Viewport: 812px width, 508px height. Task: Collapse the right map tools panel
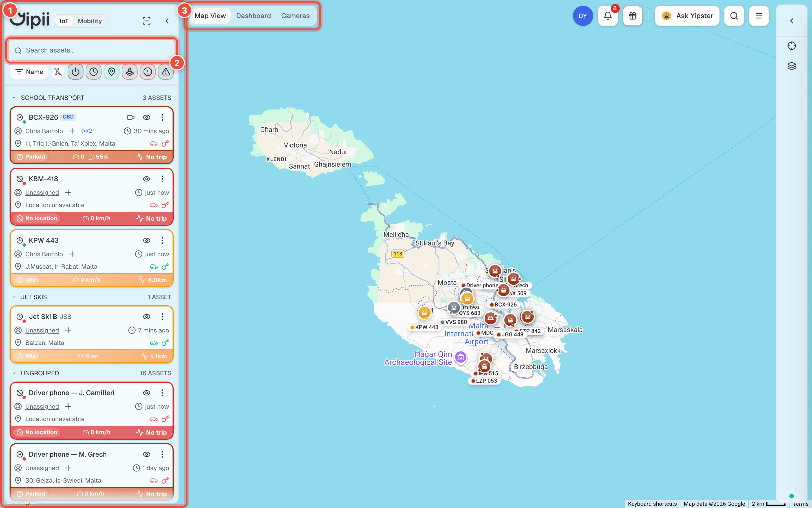[x=791, y=21]
